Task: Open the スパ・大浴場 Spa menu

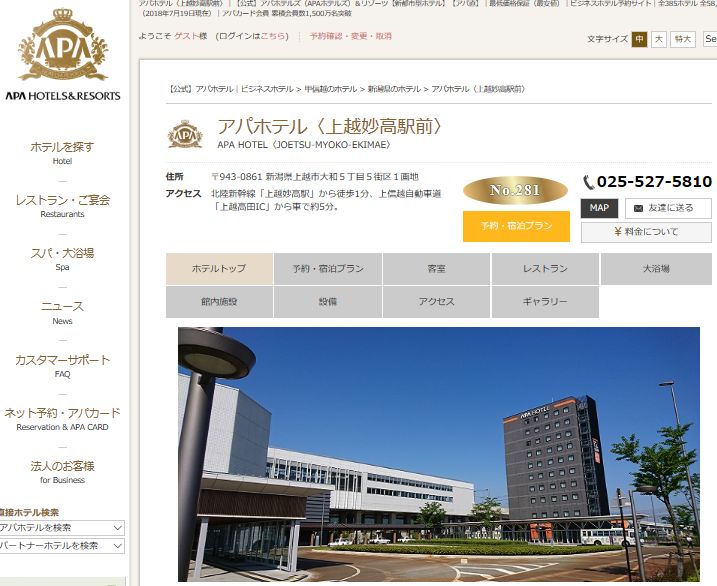Action: pyautogui.click(x=62, y=259)
